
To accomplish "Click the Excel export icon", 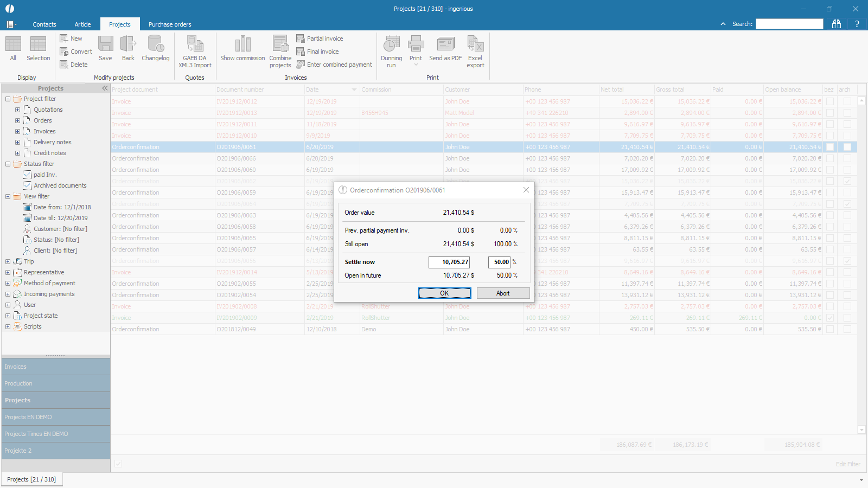I will pos(475,44).
